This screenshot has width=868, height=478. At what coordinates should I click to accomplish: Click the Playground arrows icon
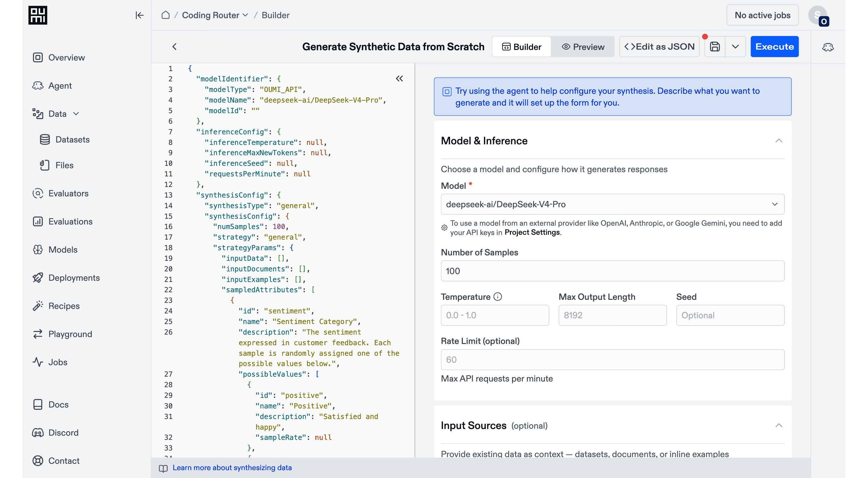[38, 334]
